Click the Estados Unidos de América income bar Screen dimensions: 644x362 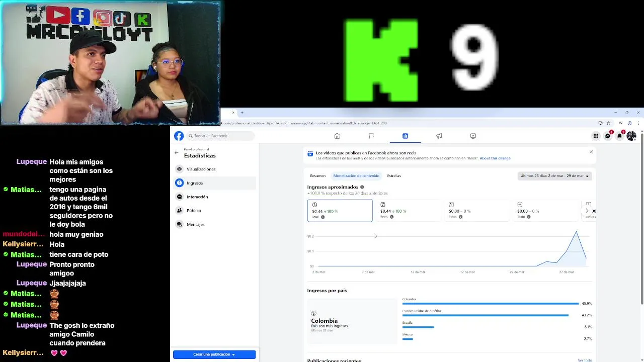pos(486,315)
